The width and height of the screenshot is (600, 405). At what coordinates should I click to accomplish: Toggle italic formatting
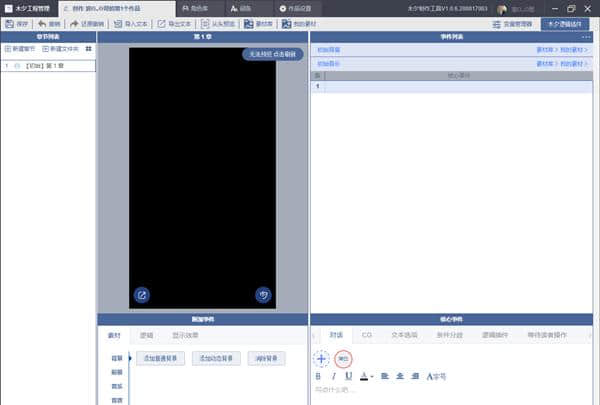point(333,376)
